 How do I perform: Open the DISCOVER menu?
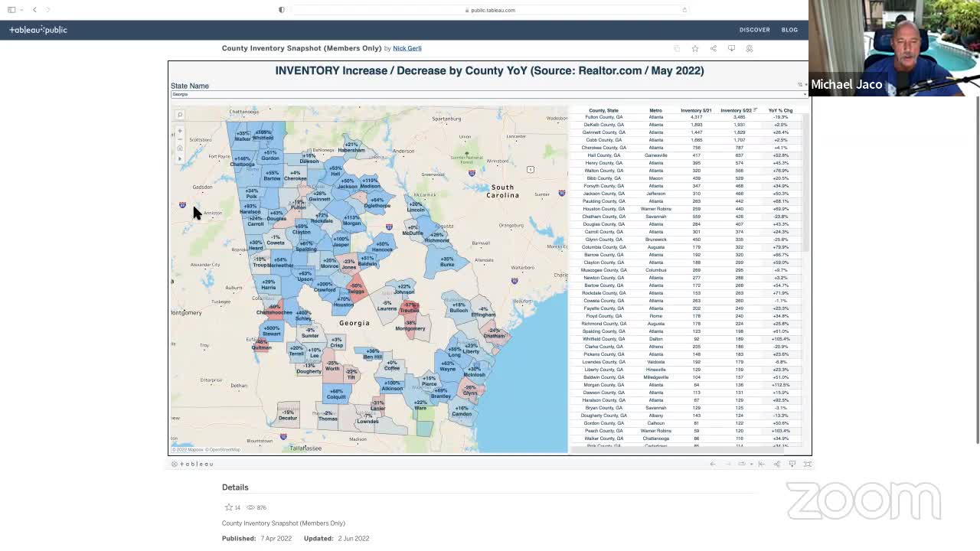point(754,30)
